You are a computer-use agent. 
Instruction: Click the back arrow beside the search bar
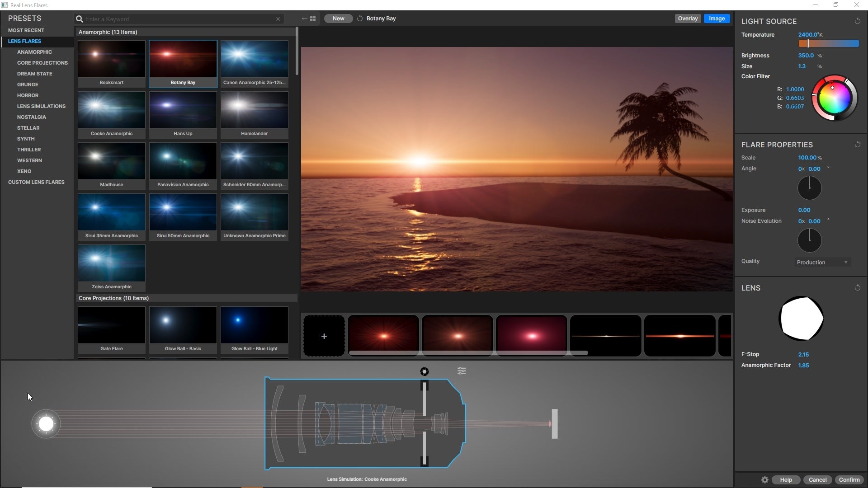304,19
